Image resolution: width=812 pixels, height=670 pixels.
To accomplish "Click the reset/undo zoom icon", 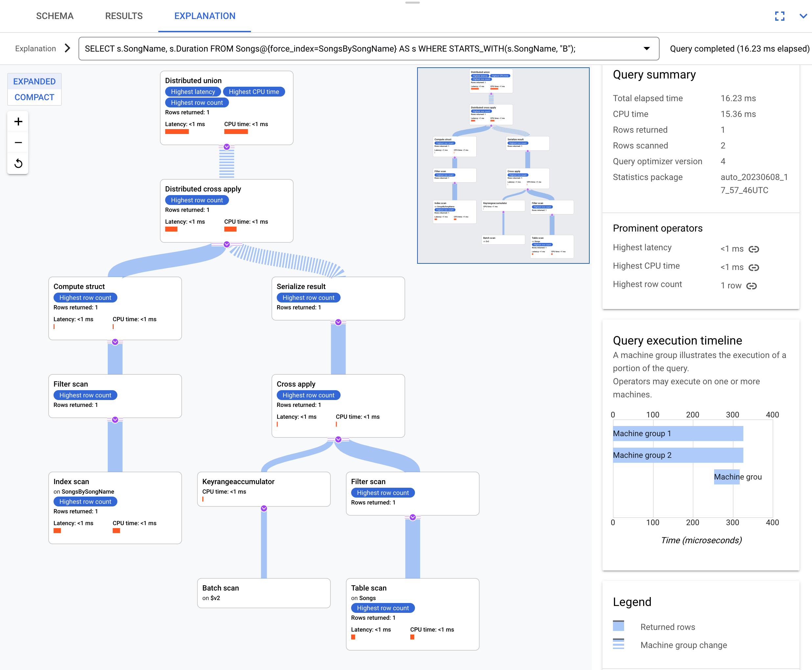I will (x=18, y=163).
